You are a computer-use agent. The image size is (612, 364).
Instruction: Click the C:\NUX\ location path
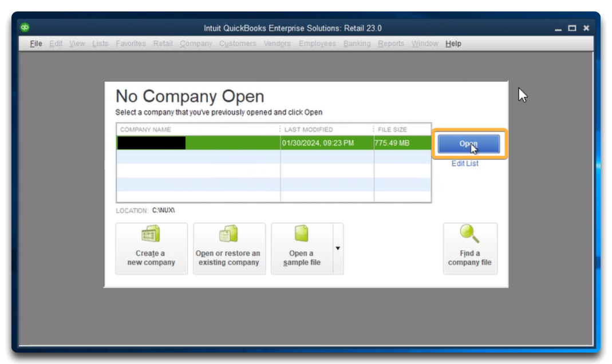click(x=164, y=210)
